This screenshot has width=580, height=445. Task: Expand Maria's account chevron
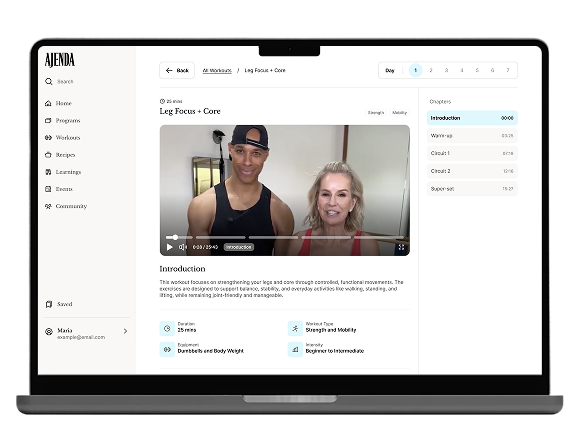(125, 331)
